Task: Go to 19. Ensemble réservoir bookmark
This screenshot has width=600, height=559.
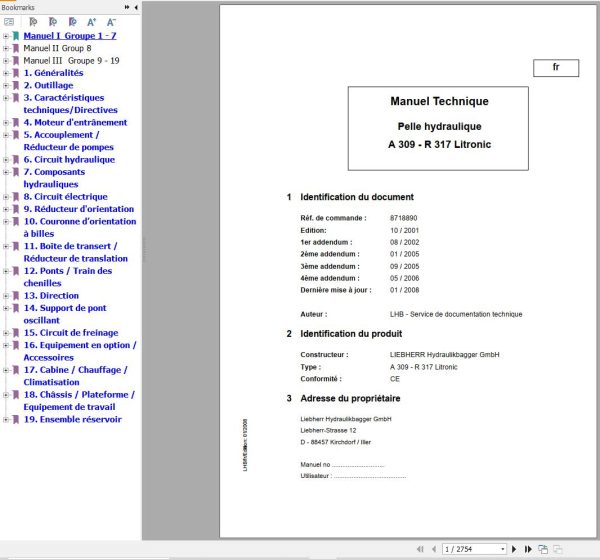Action: [x=73, y=419]
